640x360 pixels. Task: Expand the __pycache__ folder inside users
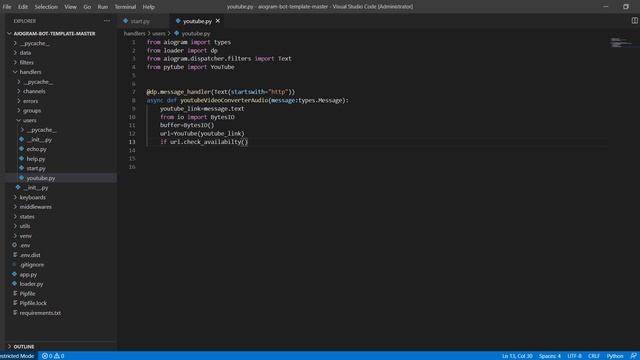[41, 130]
